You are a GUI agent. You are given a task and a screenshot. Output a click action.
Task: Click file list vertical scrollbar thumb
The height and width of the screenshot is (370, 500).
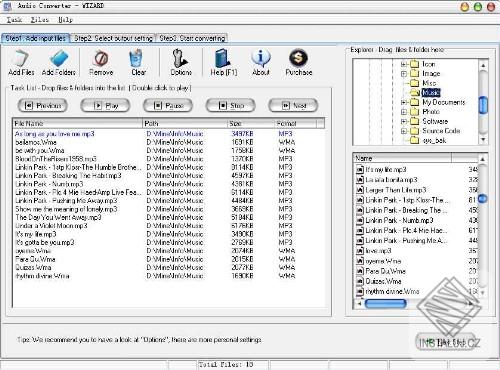pyautogui.click(x=482, y=199)
